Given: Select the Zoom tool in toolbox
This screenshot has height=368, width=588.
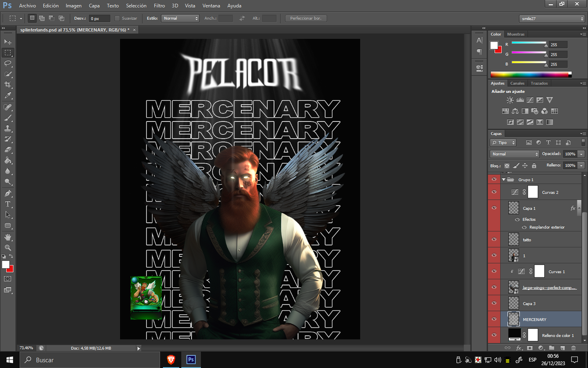Looking at the screenshot, I should point(8,247).
